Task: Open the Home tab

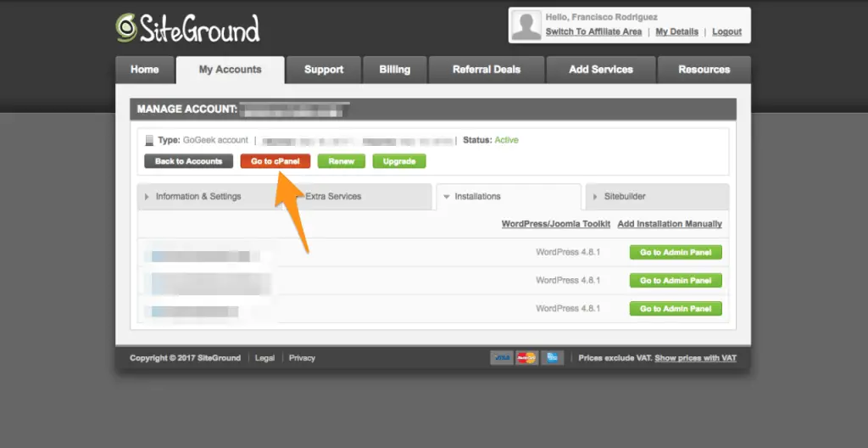Action: click(x=144, y=70)
